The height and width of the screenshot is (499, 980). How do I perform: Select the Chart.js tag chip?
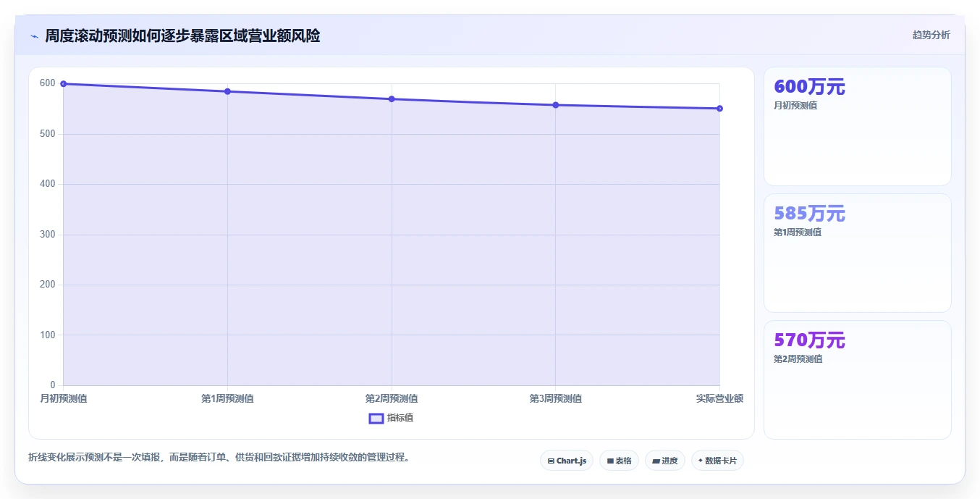(x=567, y=461)
